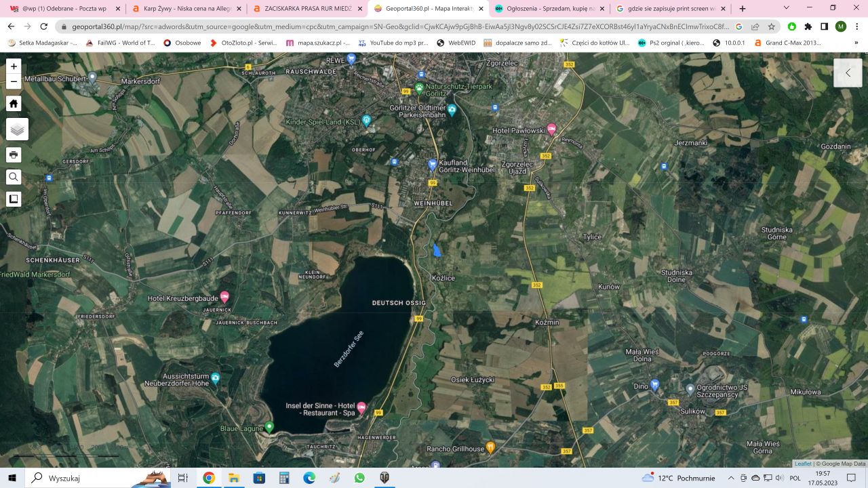Viewport: 868px width, 488px height.
Task: Open the map search tool
Action: (14, 178)
